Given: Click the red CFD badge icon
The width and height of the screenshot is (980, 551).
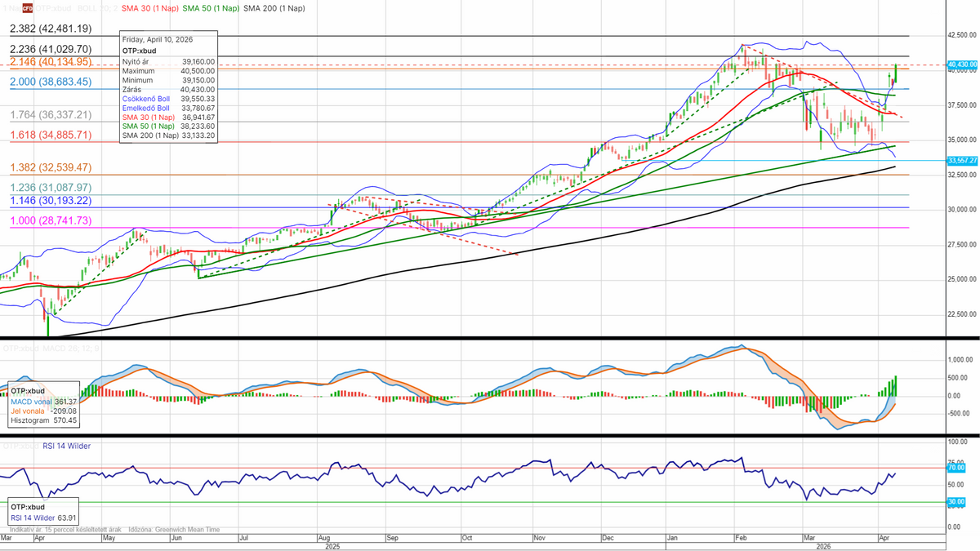Looking at the screenshot, I should 26,9.
